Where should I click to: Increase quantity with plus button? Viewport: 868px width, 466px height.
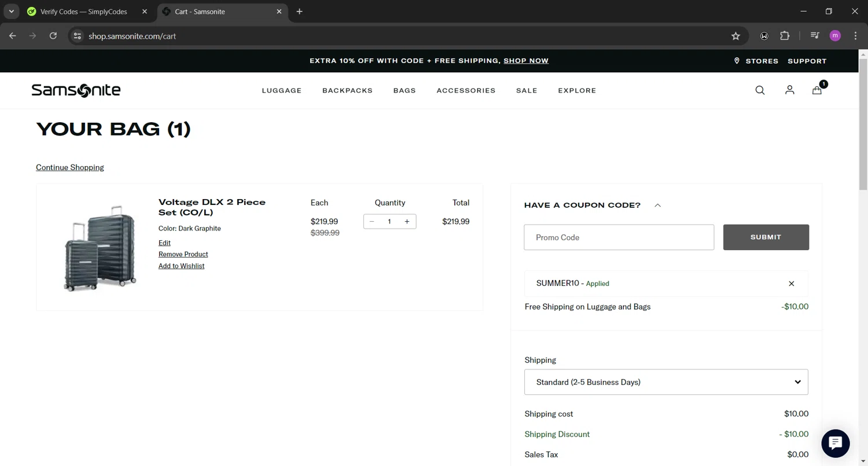tap(407, 222)
